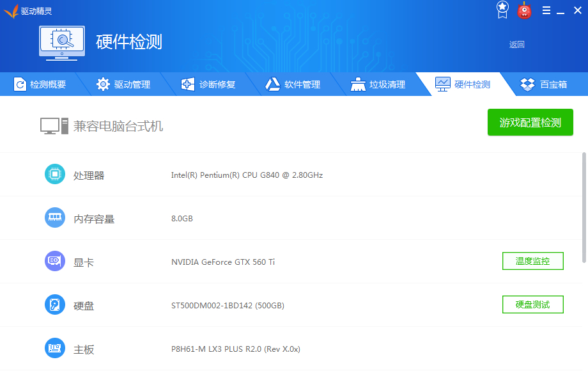
Task: Click the 软件管理 triangle icon
Action: [273, 84]
